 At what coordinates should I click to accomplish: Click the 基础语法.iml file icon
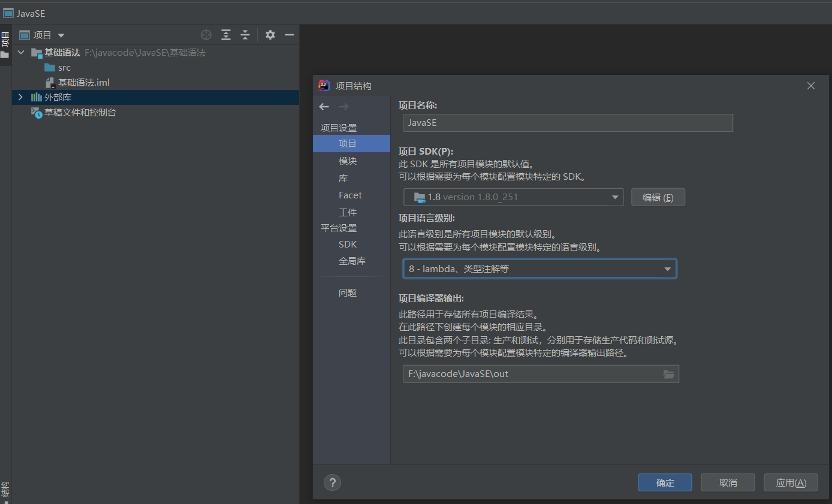tap(50, 83)
